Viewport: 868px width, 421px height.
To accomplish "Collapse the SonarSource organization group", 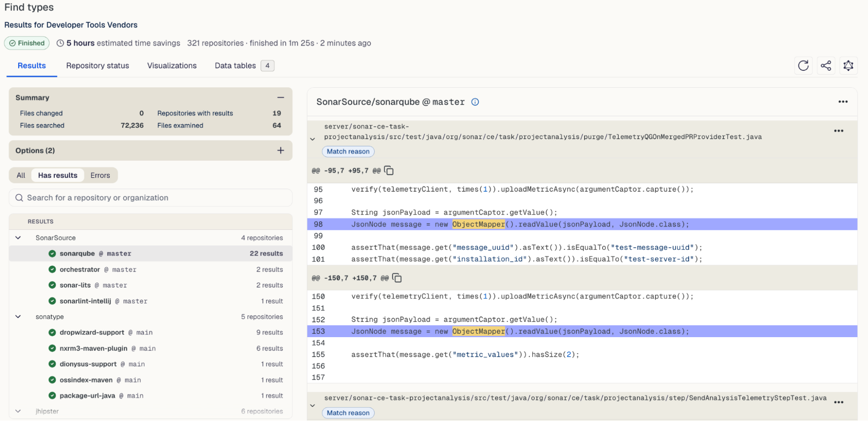I will coord(18,238).
